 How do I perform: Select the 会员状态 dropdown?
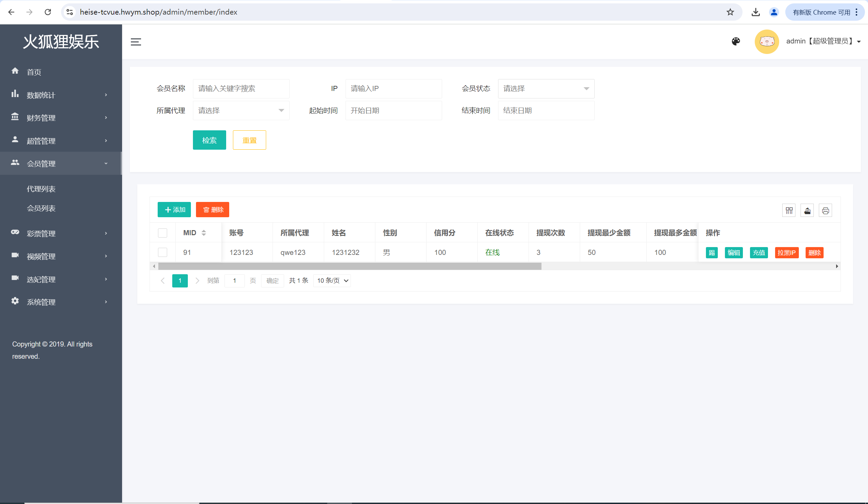pyautogui.click(x=546, y=88)
